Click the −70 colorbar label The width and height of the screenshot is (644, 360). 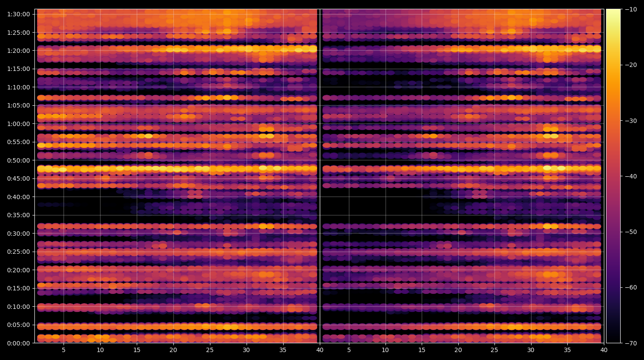(631, 343)
